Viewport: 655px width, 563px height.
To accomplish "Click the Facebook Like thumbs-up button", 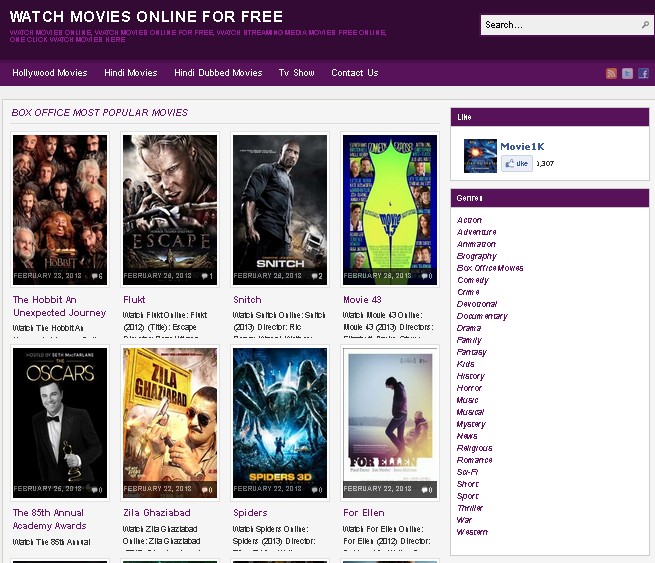I will pyautogui.click(x=517, y=163).
